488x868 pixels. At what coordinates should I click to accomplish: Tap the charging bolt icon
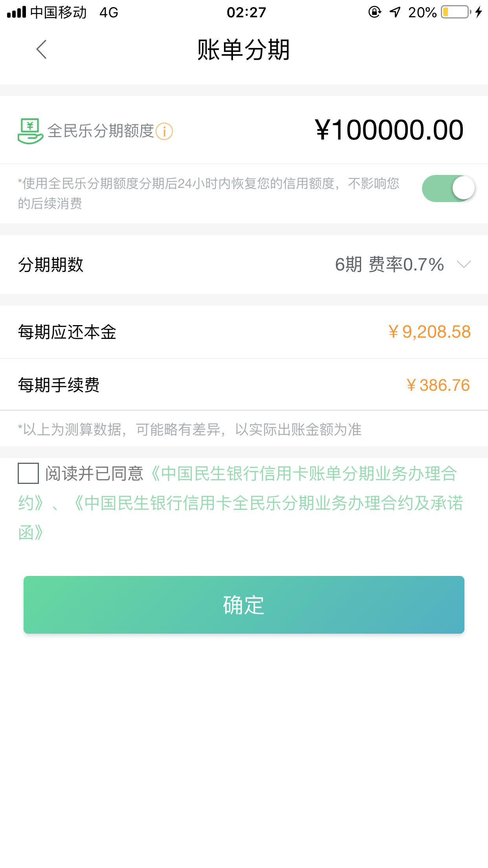pos(479,12)
